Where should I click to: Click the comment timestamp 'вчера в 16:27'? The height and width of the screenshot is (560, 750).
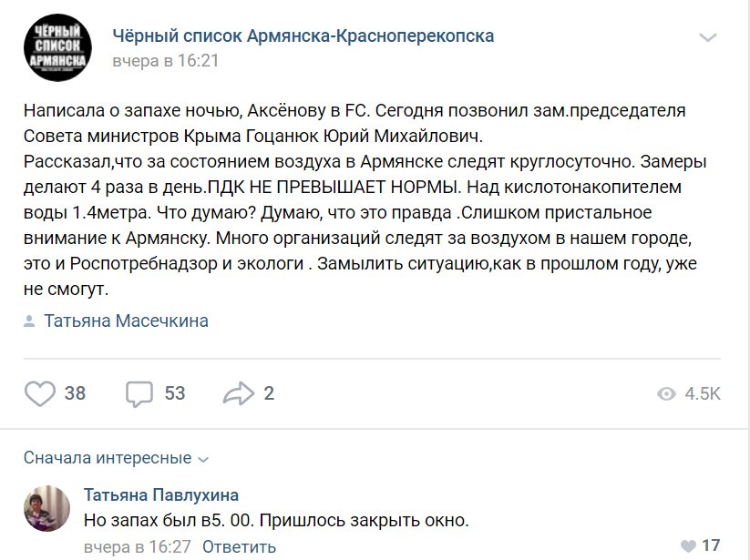point(136,547)
